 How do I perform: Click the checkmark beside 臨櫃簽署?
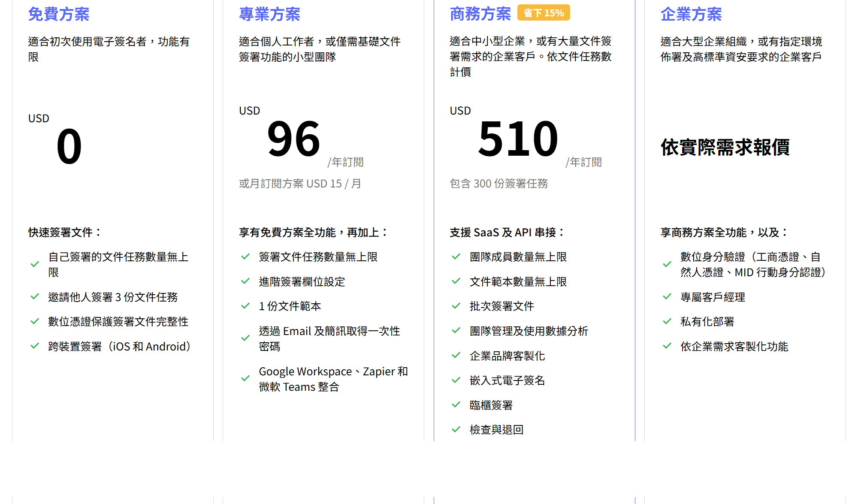click(456, 404)
